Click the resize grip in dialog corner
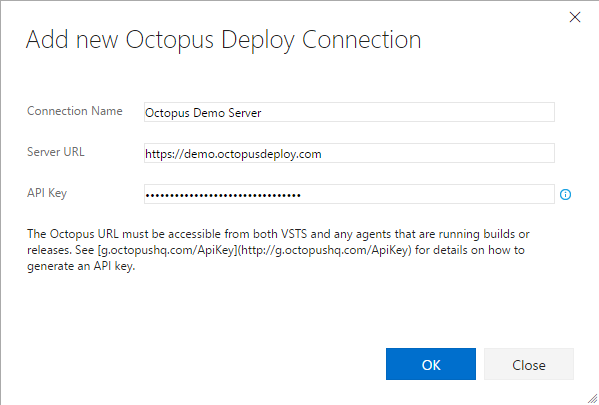 [x=593, y=399]
